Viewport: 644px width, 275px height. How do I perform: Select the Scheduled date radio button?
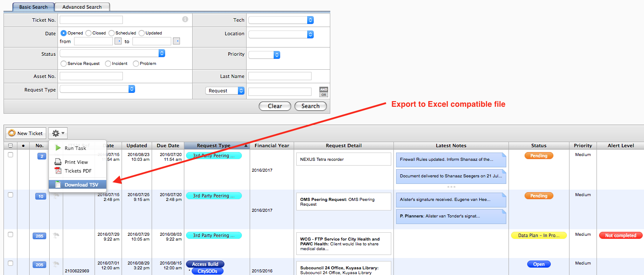tap(112, 33)
